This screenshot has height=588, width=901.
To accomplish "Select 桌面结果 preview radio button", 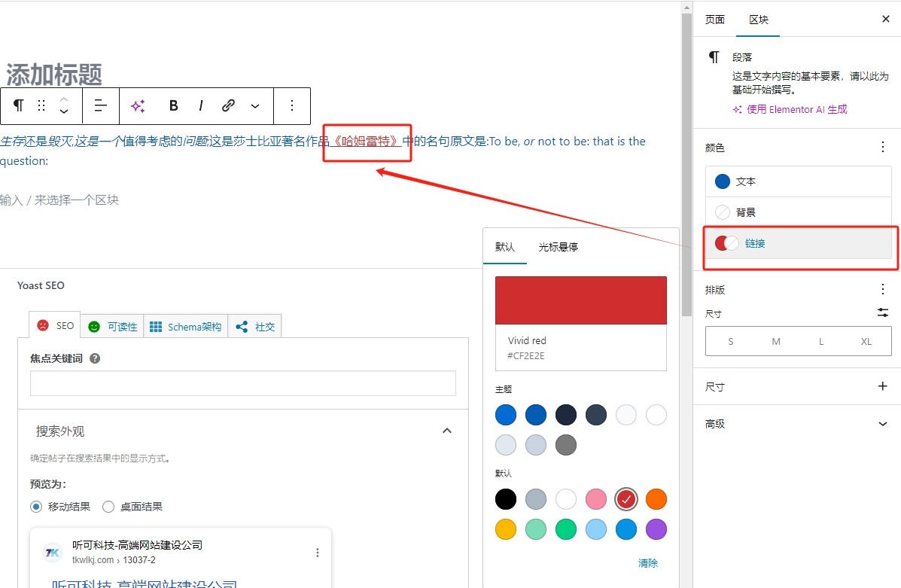I will point(108,507).
